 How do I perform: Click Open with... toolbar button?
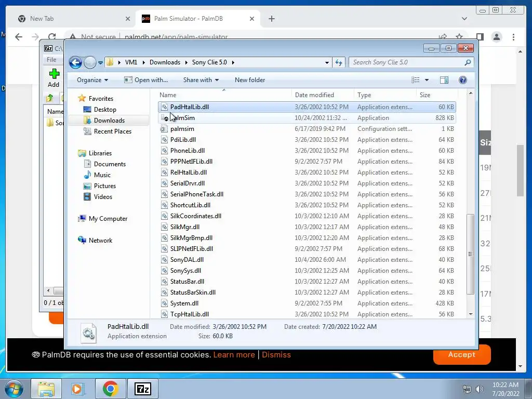(146, 80)
